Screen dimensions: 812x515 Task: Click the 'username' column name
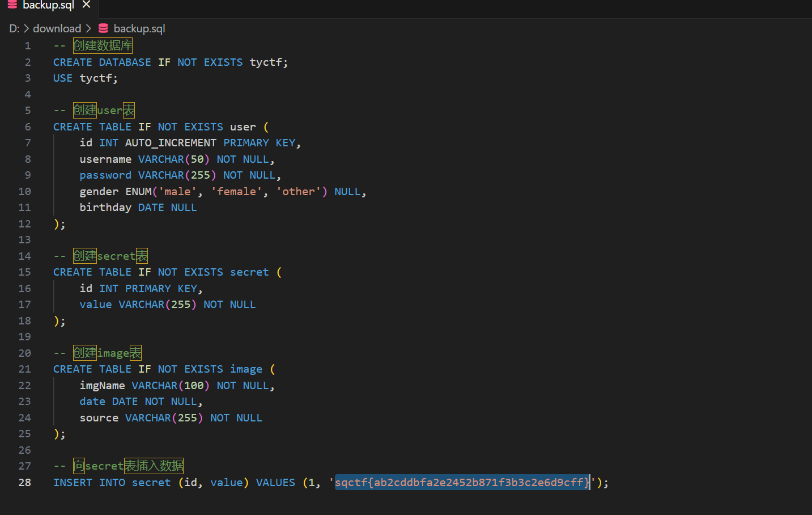[x=105, y=159]
